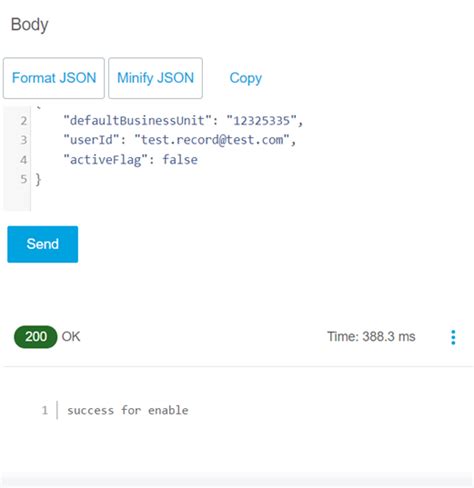Click the activeFlag false value
Screen dimensions: 474x488
[x=180, y=160]
